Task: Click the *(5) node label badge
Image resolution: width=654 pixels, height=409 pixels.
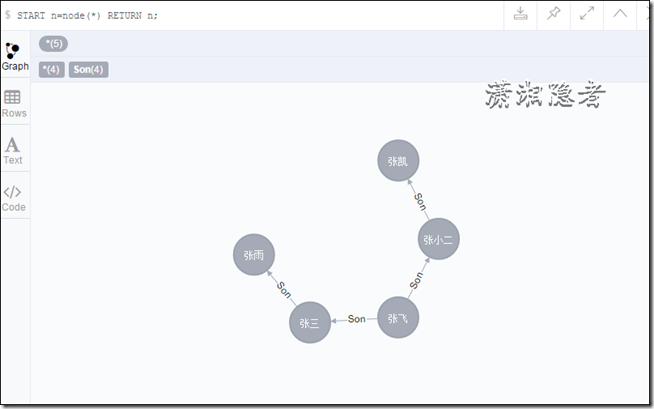Action: [x=53, y=43]
